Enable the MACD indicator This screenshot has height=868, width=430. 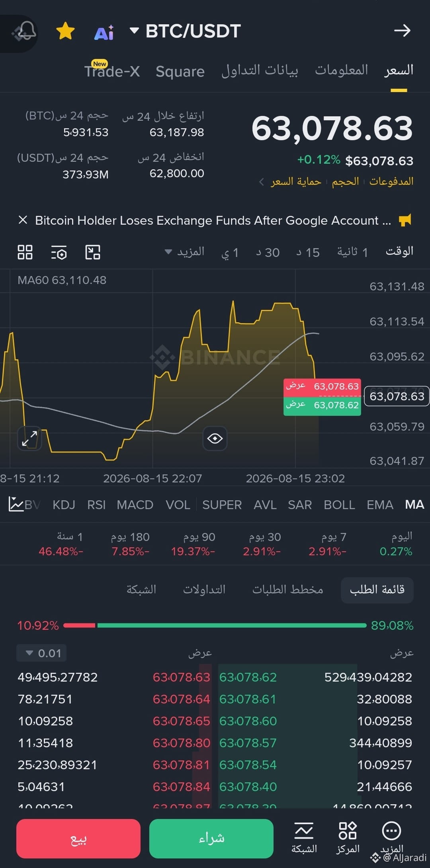135,505
